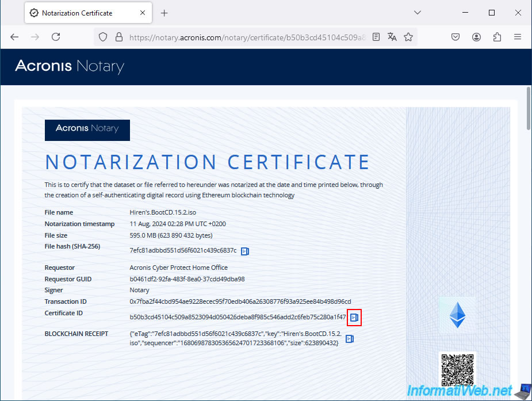Click the Ethereum diamond logo
The height and width of the screenshot is (401, 532).
[457, 315]
